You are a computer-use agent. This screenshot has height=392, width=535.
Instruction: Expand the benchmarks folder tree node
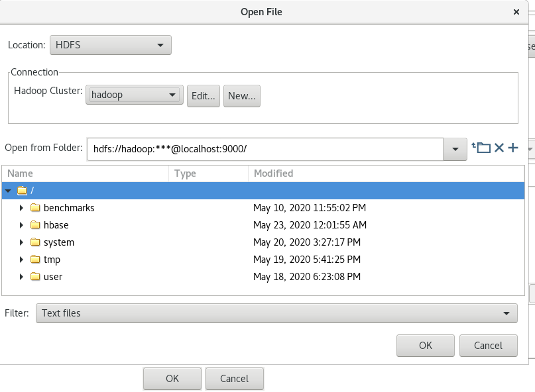point(21,208)
